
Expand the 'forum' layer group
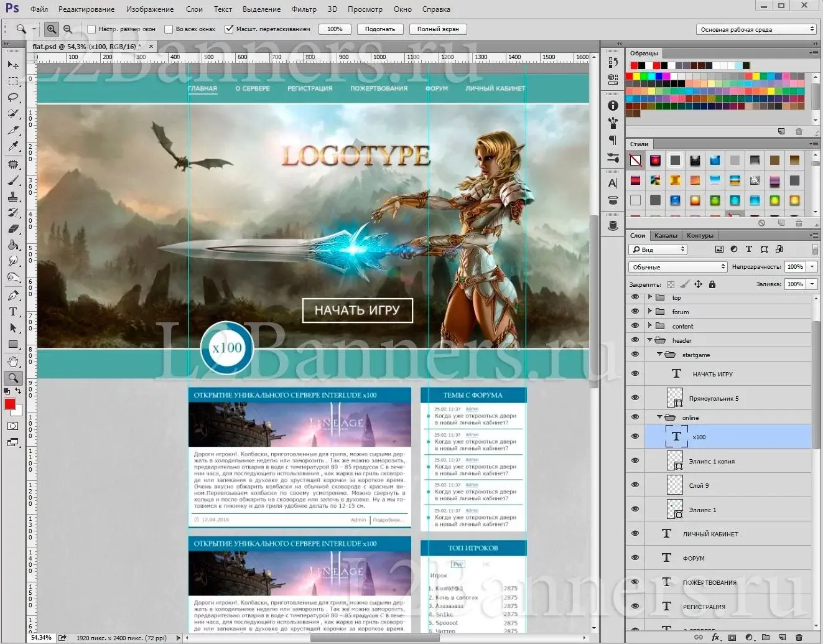click(x=650, y=311)
